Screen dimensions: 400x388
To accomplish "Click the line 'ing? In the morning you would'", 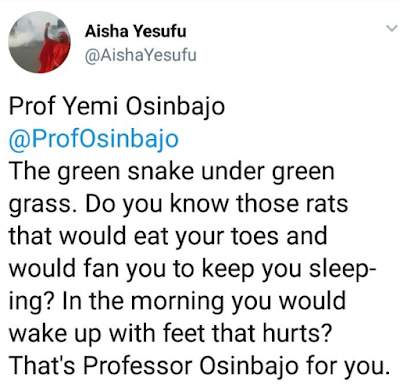I will pyautogui.click(x=177, y=301).
